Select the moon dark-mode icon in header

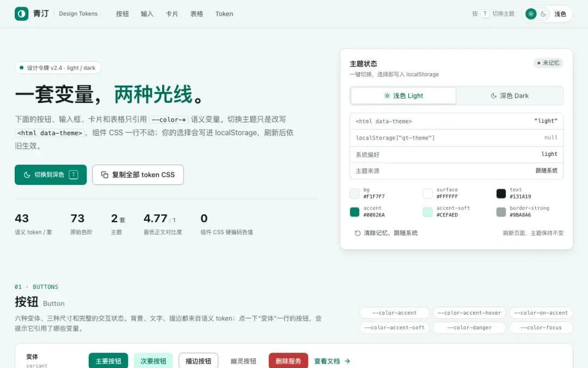coord(543,14)
